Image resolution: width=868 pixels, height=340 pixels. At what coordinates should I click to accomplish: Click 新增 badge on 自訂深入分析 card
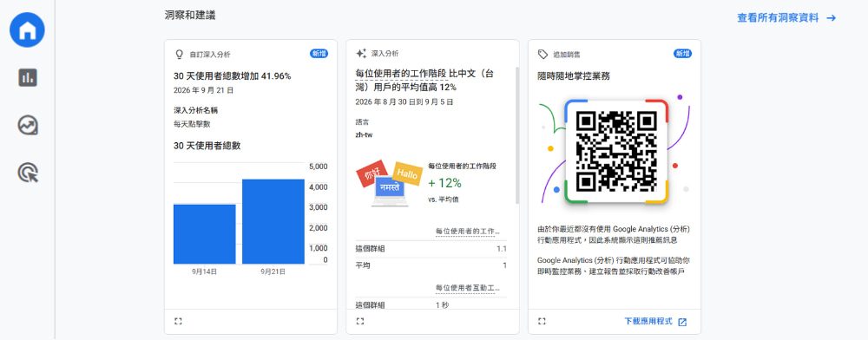click(x=319, y=54)
